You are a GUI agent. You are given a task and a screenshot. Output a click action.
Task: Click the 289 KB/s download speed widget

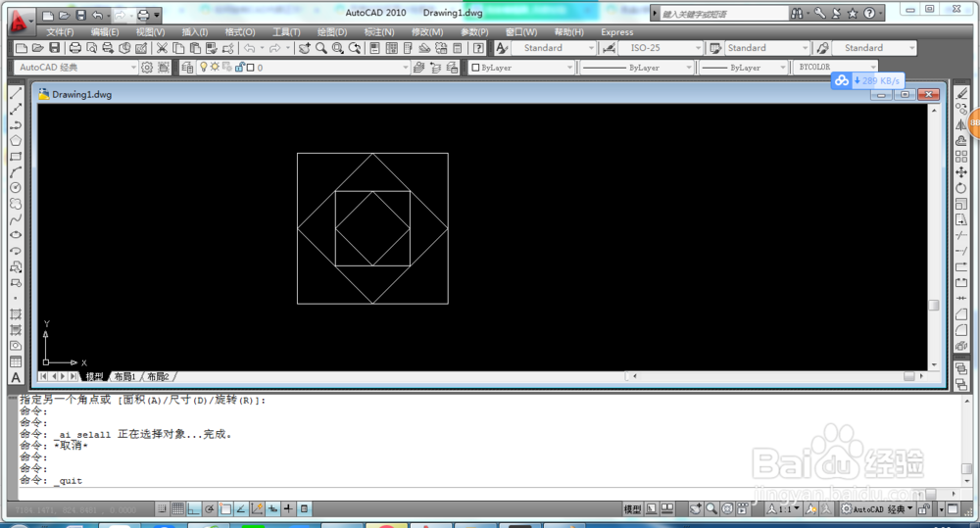click(x=867, y=80)
